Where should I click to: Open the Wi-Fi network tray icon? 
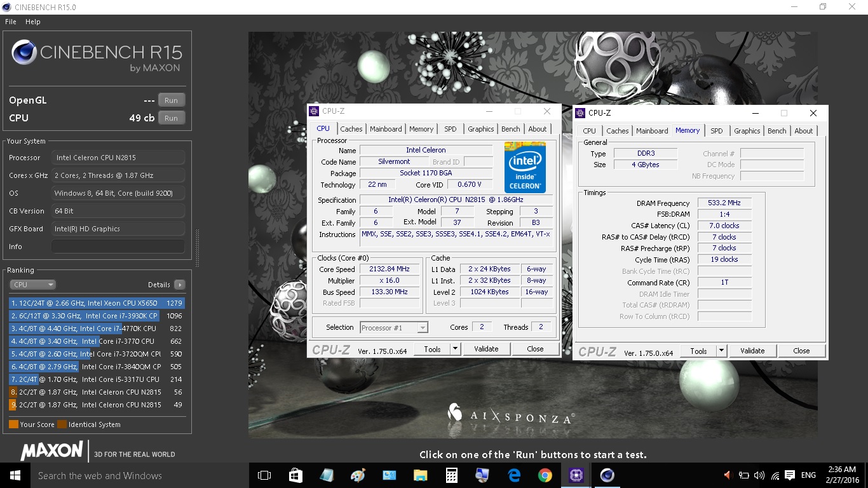pyautogui.click(x=775, y=475)
